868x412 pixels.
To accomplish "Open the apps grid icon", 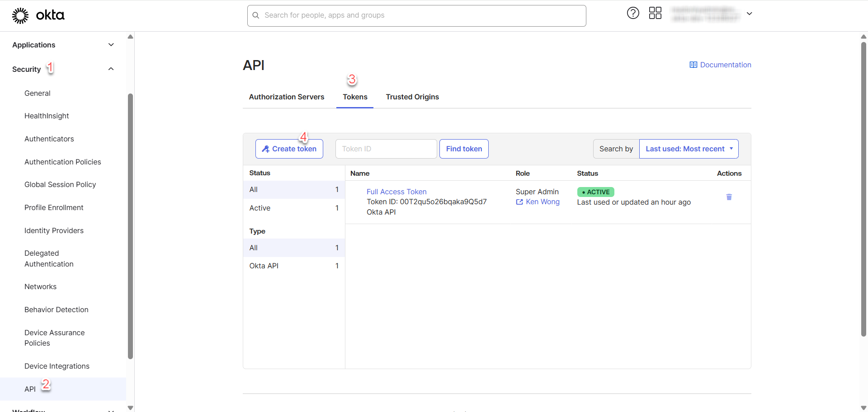I will [x=655, y=13].
